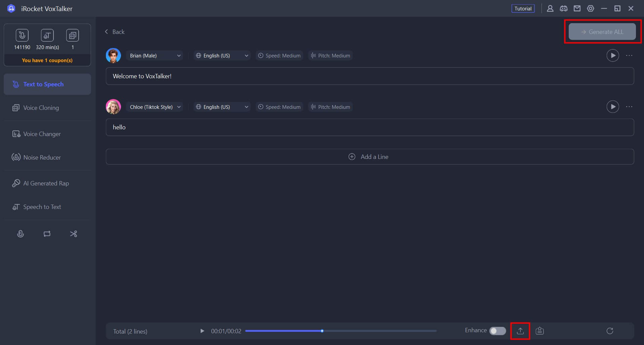Screen dimensions: 644x345
Task: Toggle the Enhance switch
Action: point(498,331)
